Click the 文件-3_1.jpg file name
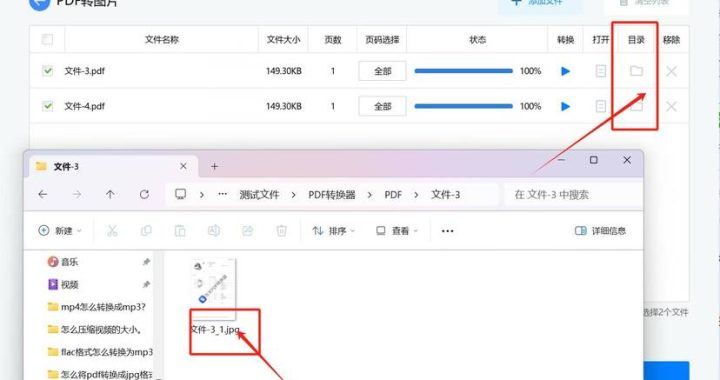The width and height of the screenshot is (720, 380). (215, 330)
